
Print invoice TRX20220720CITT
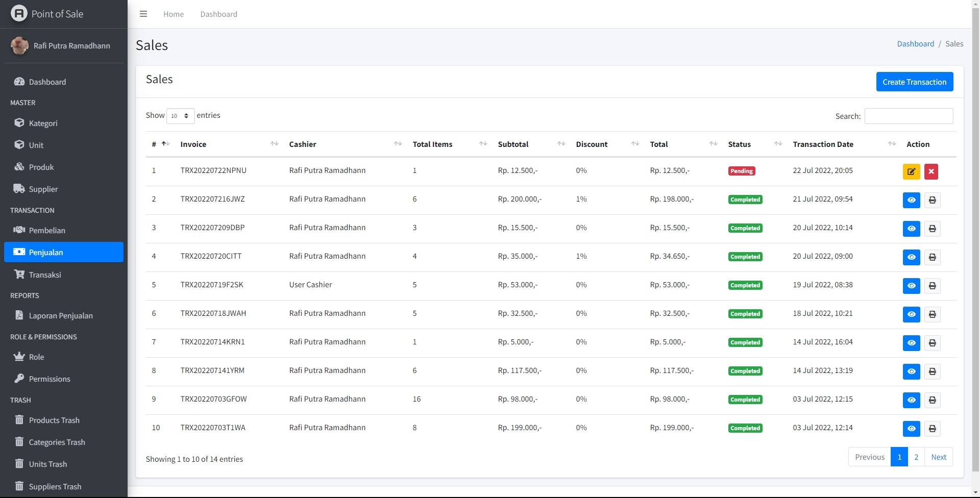pos(932,257)
